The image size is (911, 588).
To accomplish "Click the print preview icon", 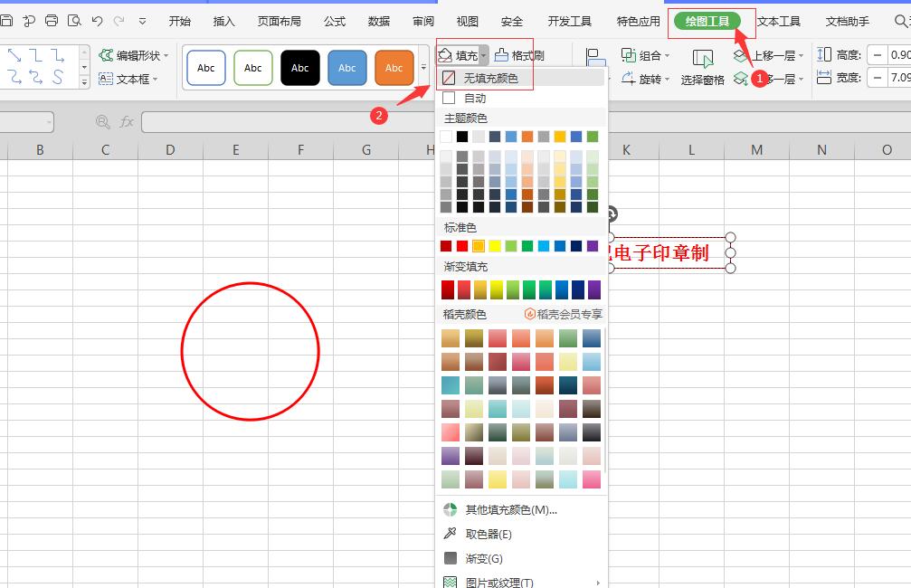I will click(x=74, y=21).
